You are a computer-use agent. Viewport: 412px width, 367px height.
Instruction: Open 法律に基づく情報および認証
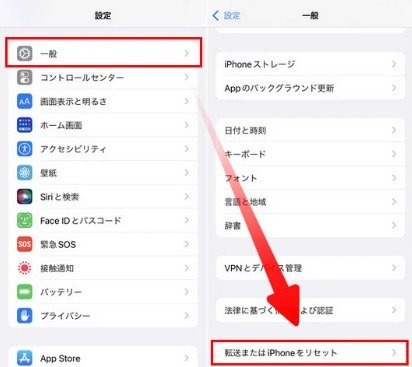(x=310, y=310)
